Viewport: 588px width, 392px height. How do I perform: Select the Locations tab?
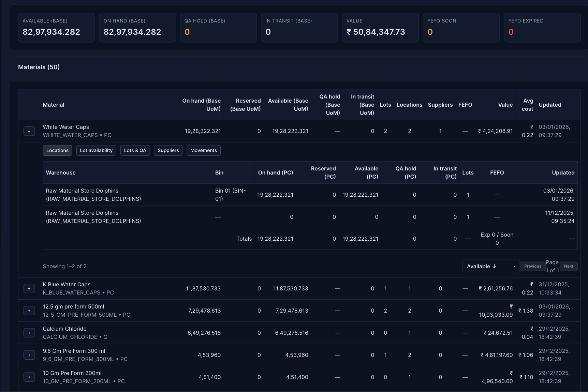[x=57, y=150]
